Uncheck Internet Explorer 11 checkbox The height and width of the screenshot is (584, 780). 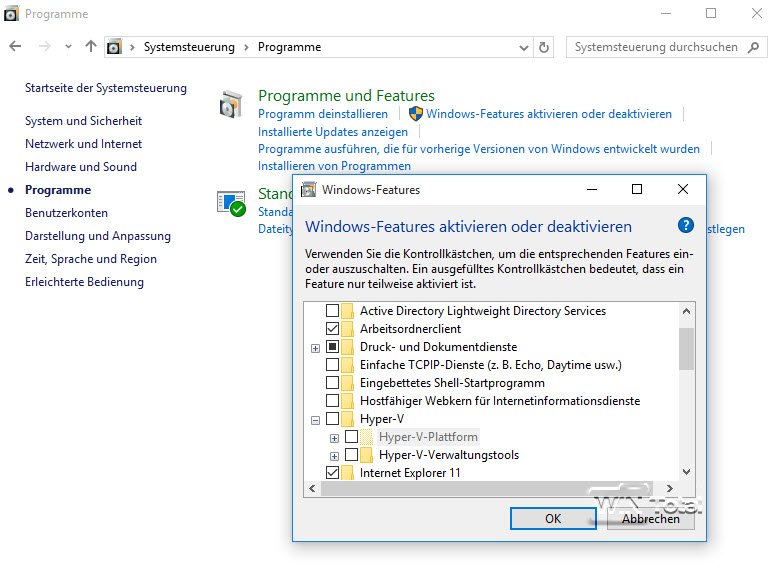pyautogui.click(x=332, y=473)
